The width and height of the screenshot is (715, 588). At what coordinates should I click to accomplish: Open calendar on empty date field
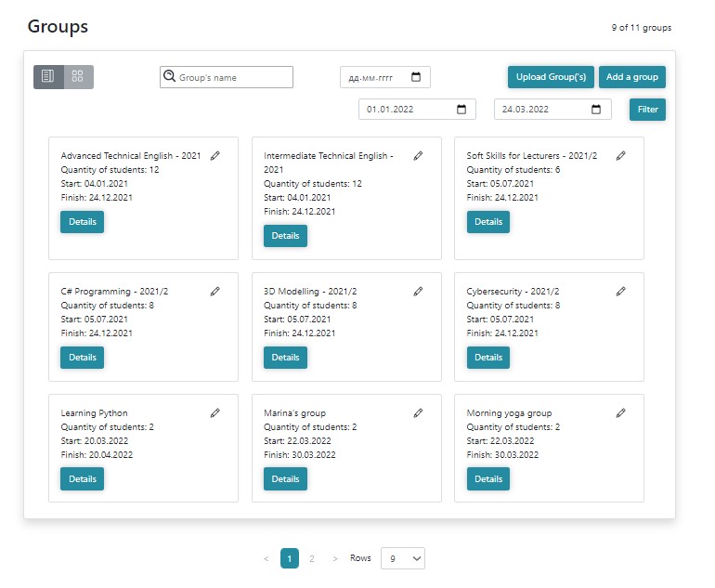416,77
